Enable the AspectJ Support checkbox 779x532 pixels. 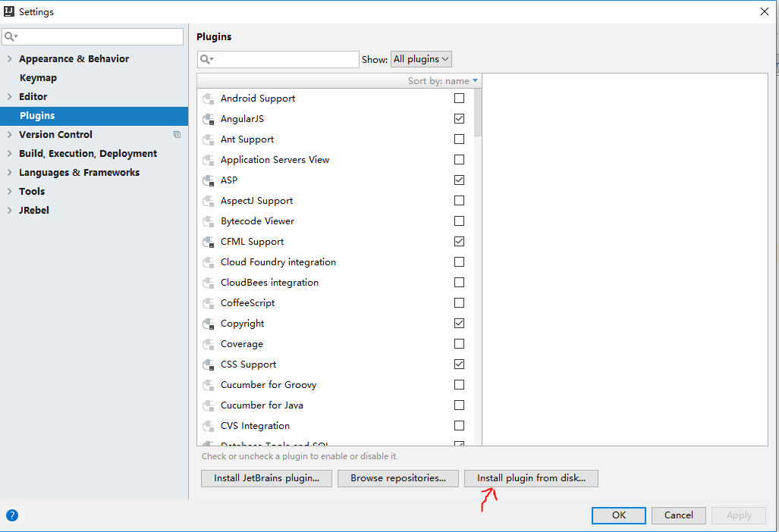click(x=459, y=201)
